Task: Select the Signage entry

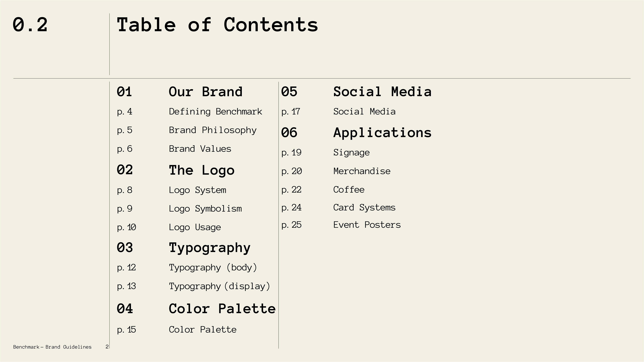Action: pos(352,152)
